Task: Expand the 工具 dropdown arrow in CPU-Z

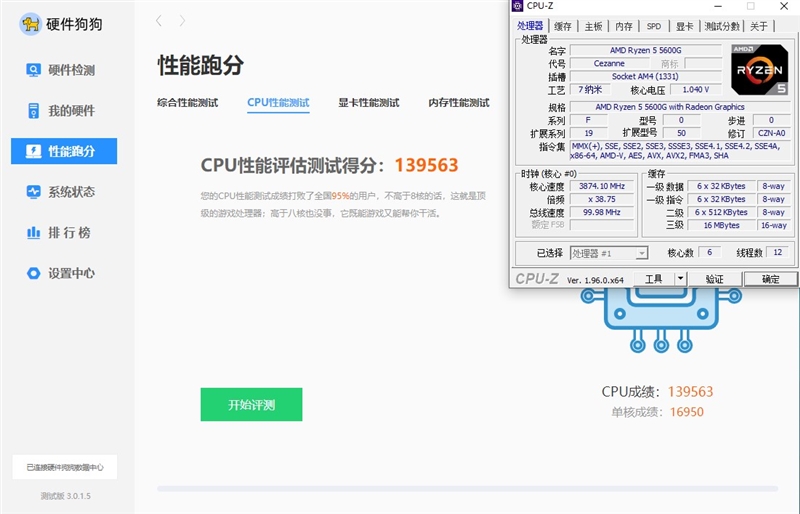Action: coord(681,279)
